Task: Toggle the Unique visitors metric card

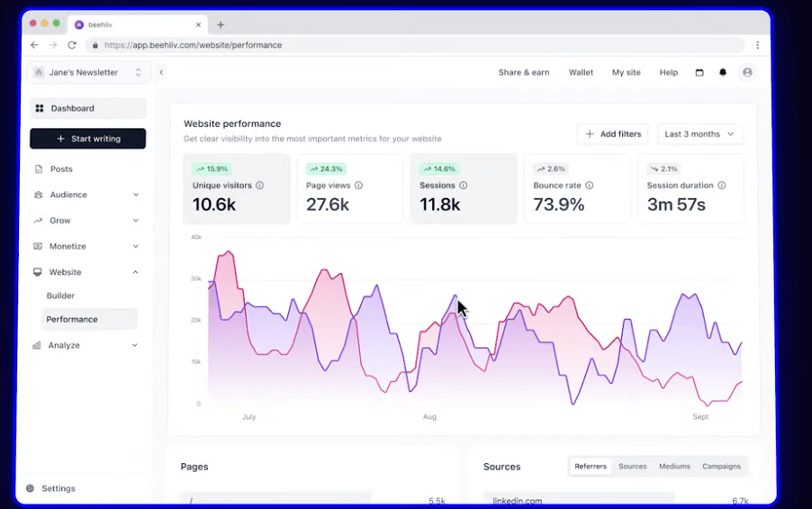Action: pyautogui.click(x=236, y=189)
